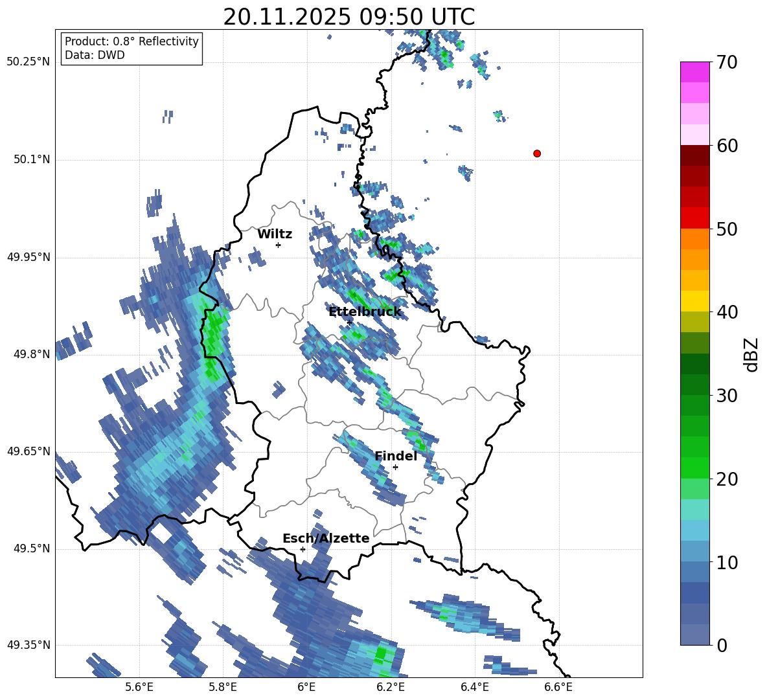Screen dimensions: 767x700
Task: Click the 6°E longitude label
Action: [306, 687]
